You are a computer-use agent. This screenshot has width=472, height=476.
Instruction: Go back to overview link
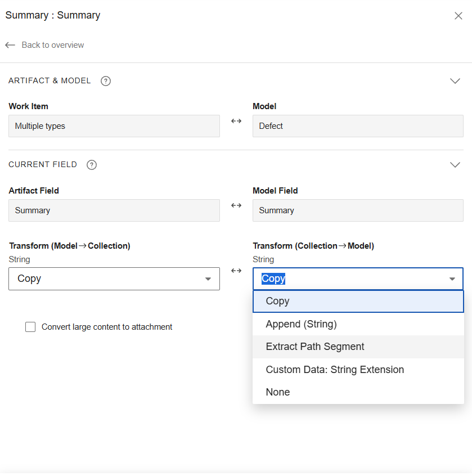coord(52,45)
